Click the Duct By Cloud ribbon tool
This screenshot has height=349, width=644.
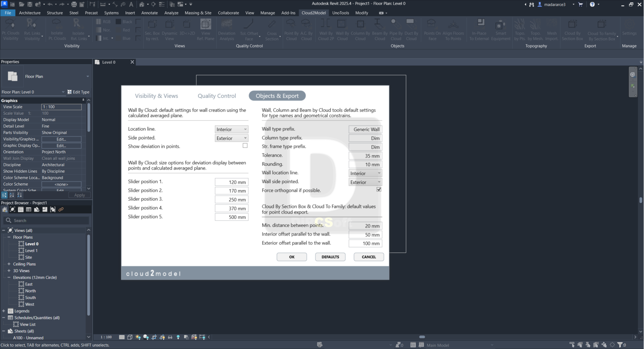pyautogui.click(x=411, y=30)
